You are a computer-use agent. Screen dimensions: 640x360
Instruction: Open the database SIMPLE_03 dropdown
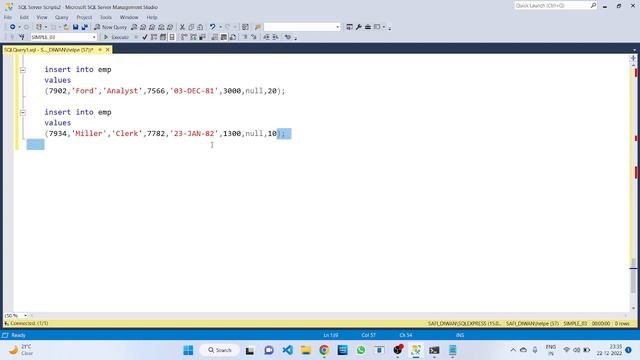[94, 37]
